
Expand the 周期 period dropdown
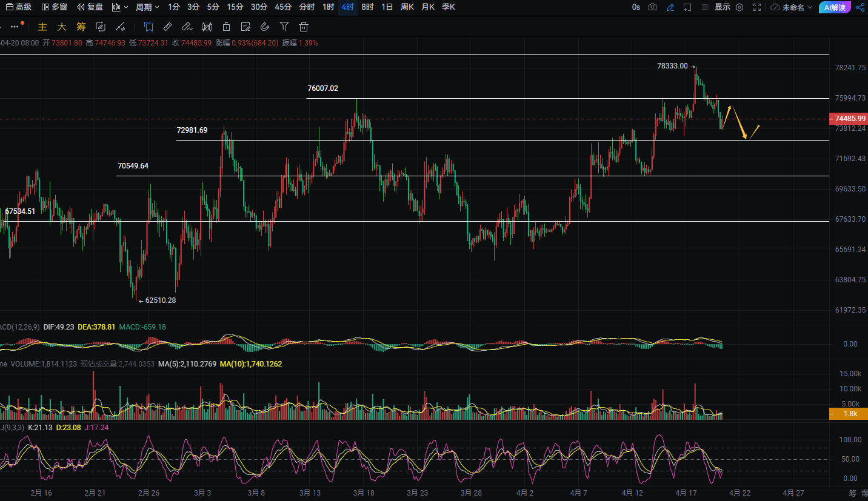tap(147, 7)
